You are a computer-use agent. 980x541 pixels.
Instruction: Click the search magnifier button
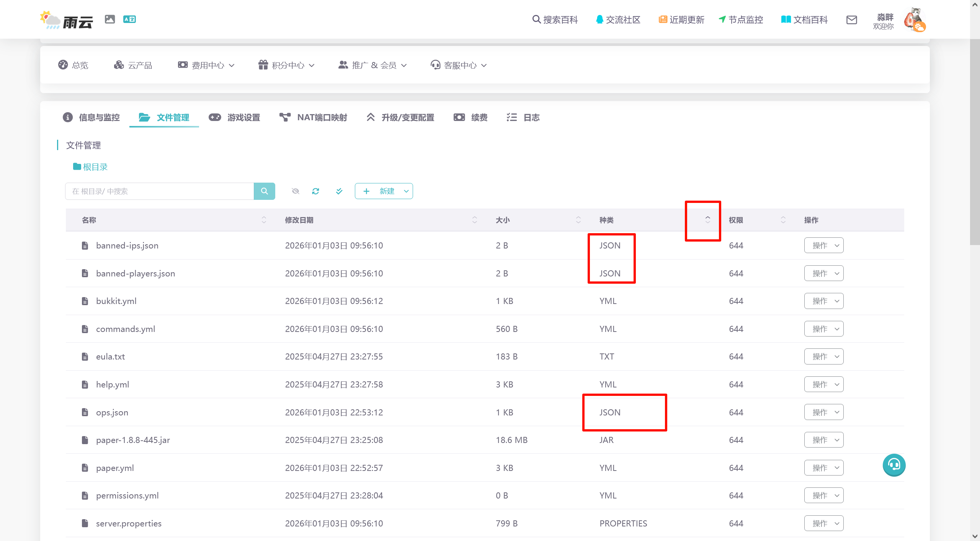264,191
